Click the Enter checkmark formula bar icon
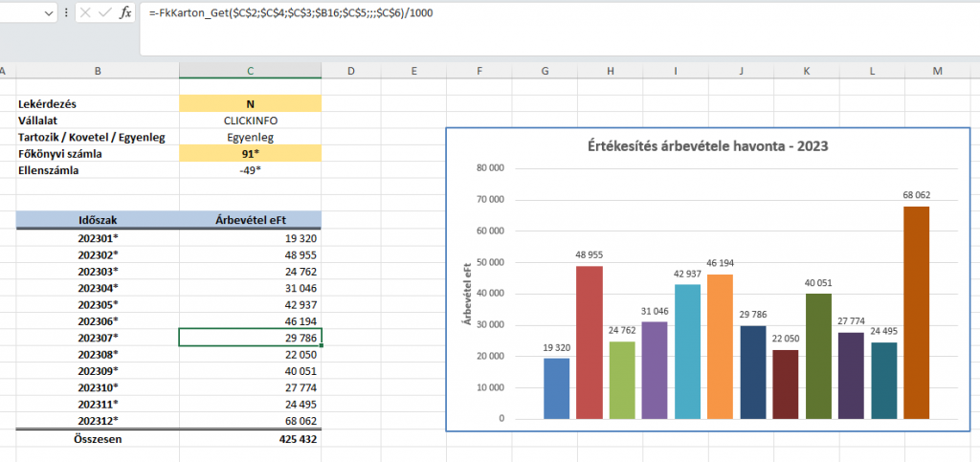The height and width of the screenshot is (462, 980). [104, 13]
